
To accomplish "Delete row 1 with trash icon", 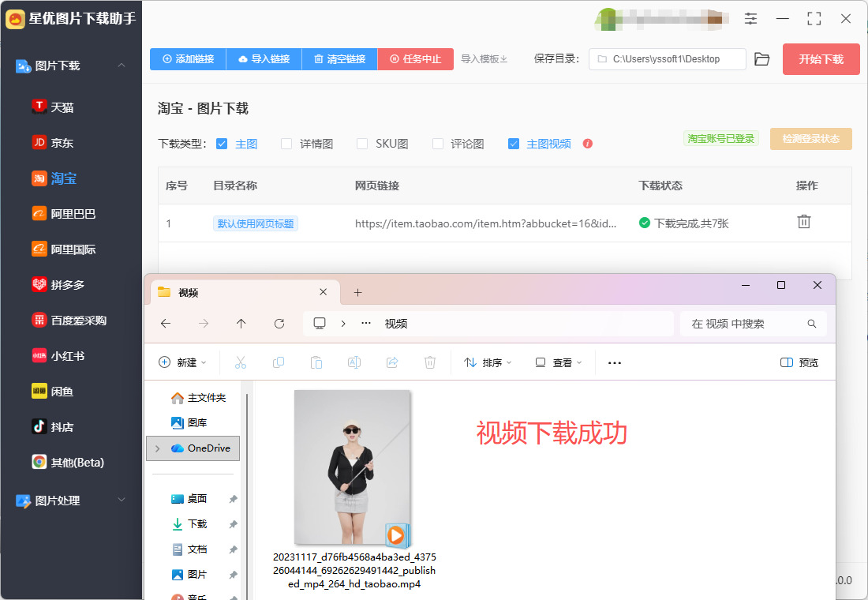I will [804, 222].
